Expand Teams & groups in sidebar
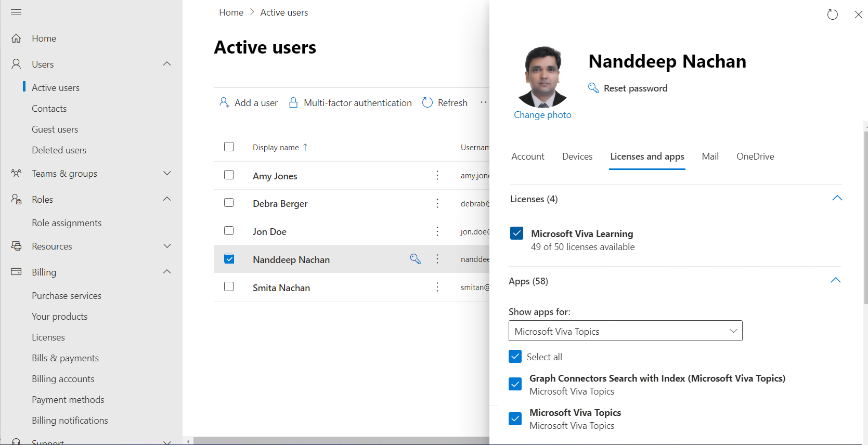Image resolution: width=868 pixels, height=445 pixels. (167, 173)
